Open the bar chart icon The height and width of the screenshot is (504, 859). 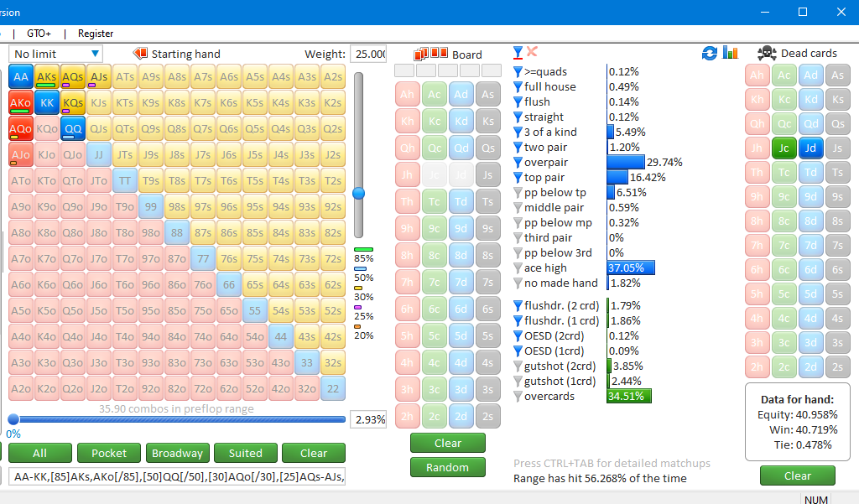(x=731, y=53)
